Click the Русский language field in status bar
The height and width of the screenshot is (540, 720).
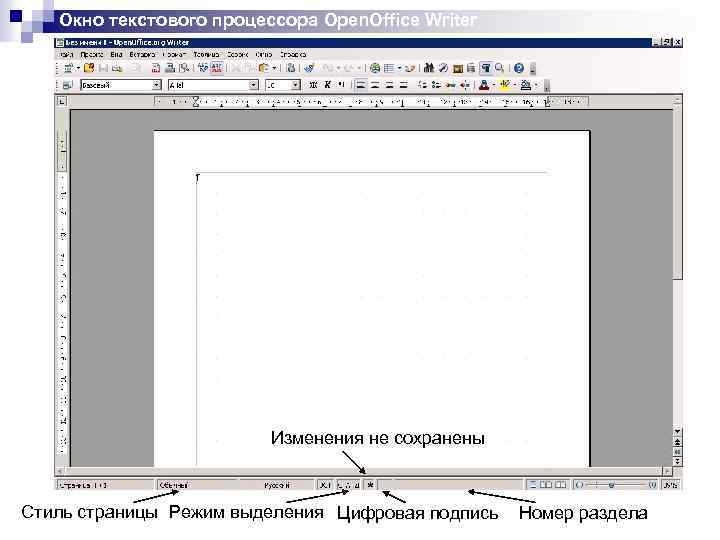coord(277,485)
